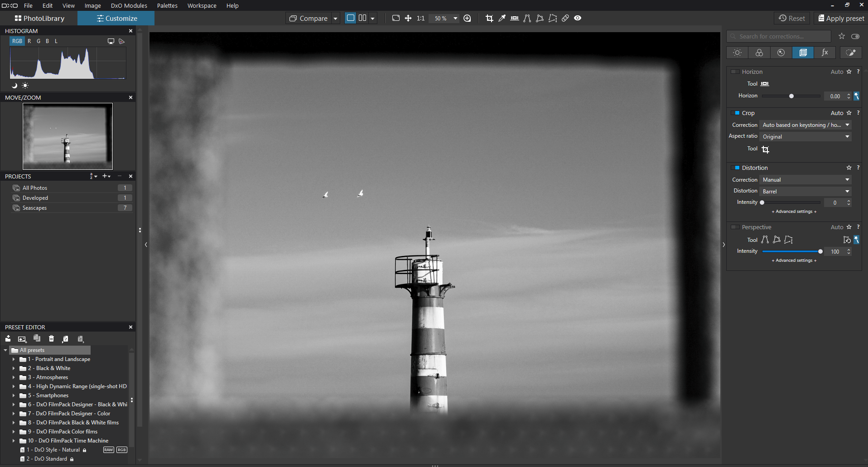Activate the Color picker eyedropper tool

(502, 18)
